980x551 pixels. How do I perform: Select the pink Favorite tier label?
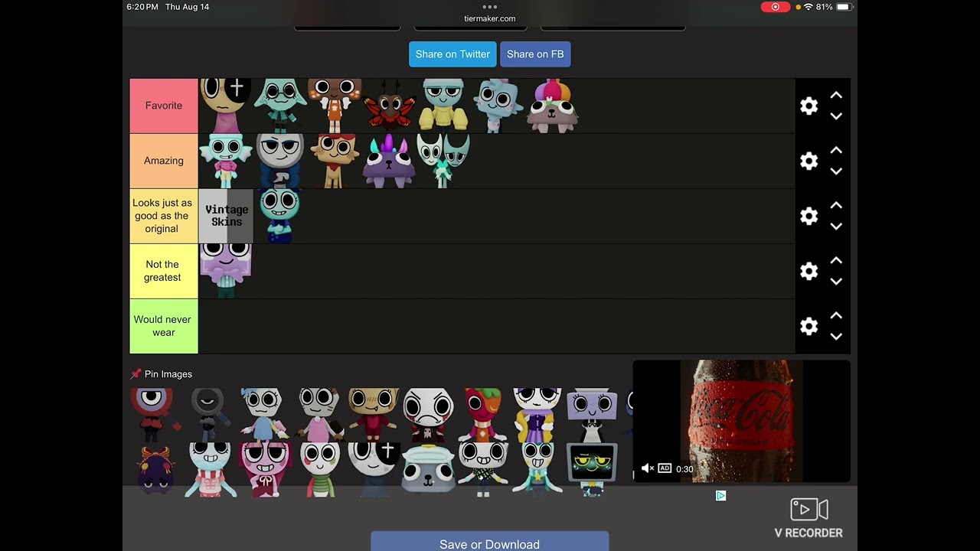164,106
